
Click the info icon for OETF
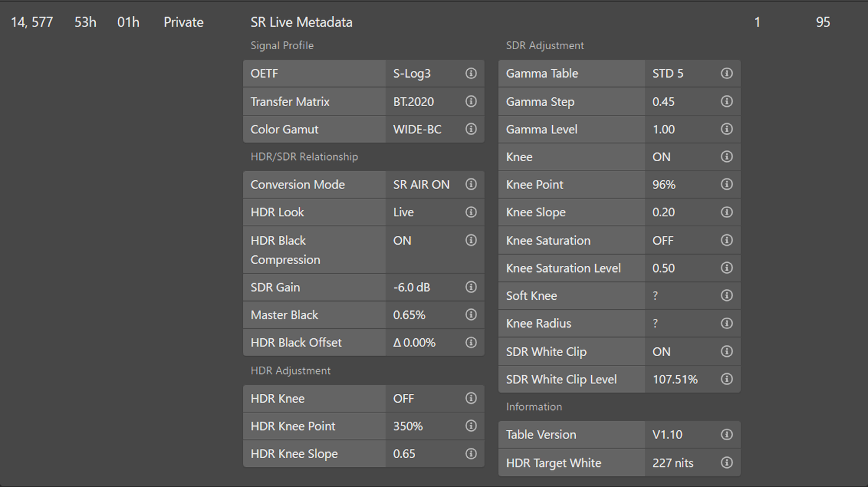click(471, 73)
